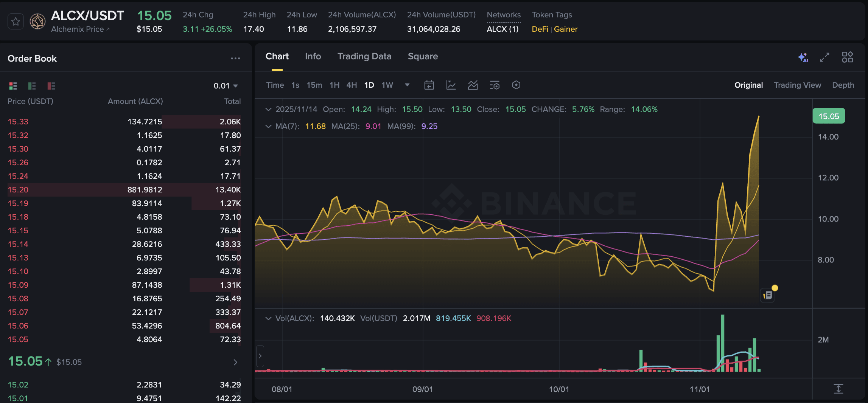Collapse the MA indicator legend row
Viewport: 868px width, 403px height.
(268, 126)
